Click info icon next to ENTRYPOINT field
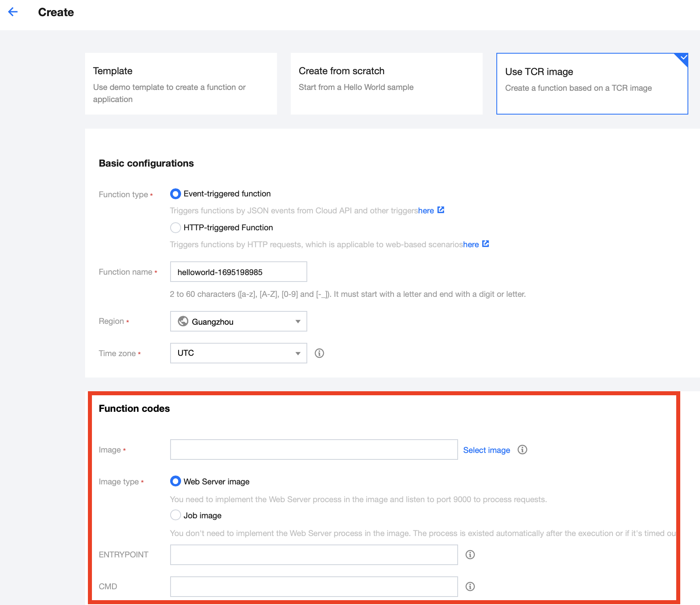The width and height of the screenshot is (700, 605). point(470,555)
